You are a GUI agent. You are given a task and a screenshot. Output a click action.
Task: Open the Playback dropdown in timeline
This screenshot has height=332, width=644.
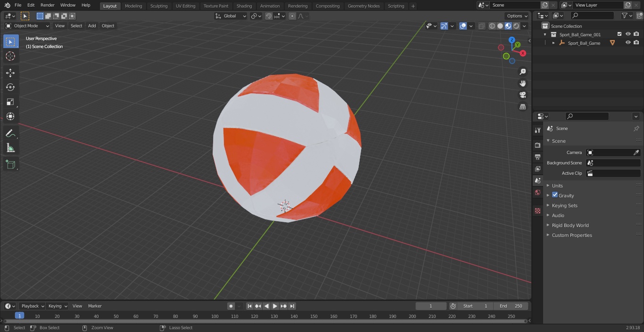(33, 306)
